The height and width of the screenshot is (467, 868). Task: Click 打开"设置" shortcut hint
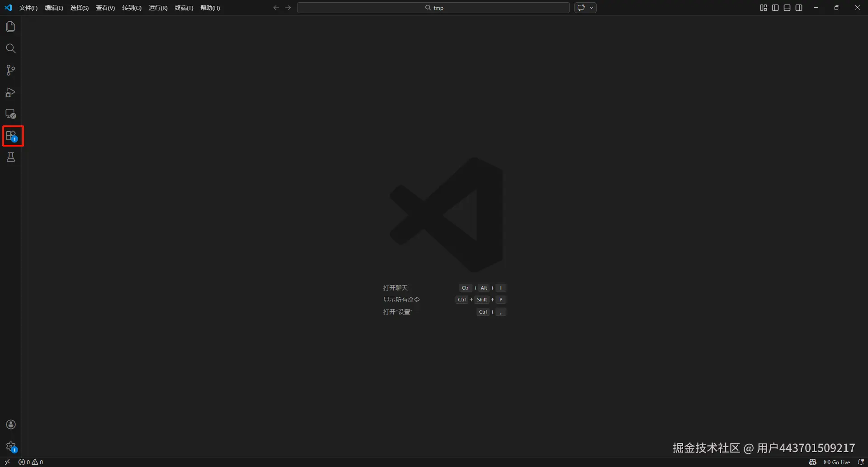(x=398, y=312)
